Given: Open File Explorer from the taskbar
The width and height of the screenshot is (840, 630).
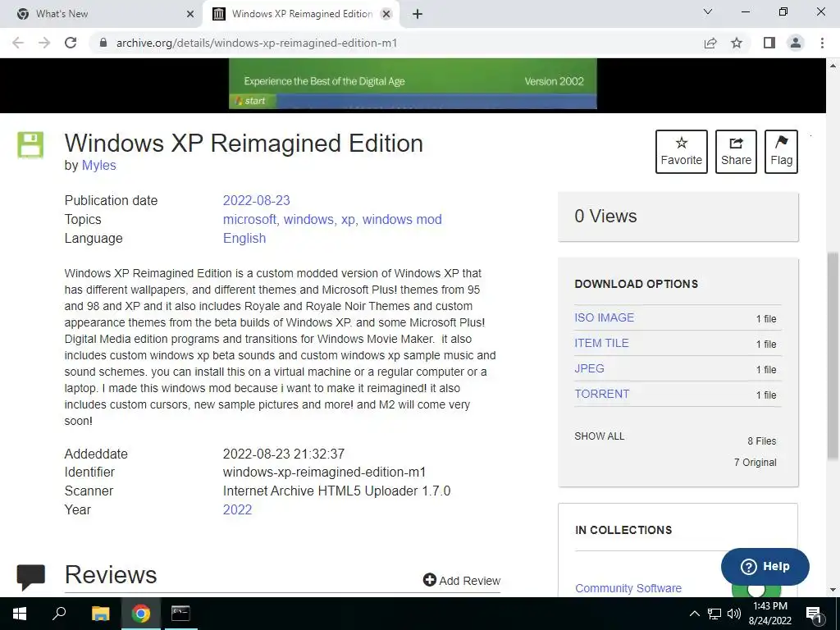Looking at the screenshot, I should tap(100, 614).
